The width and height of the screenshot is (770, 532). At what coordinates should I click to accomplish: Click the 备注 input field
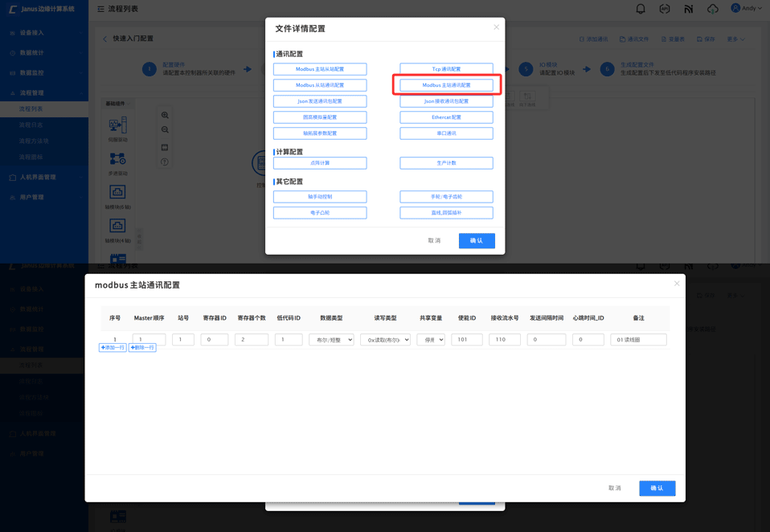coord(638,340)
